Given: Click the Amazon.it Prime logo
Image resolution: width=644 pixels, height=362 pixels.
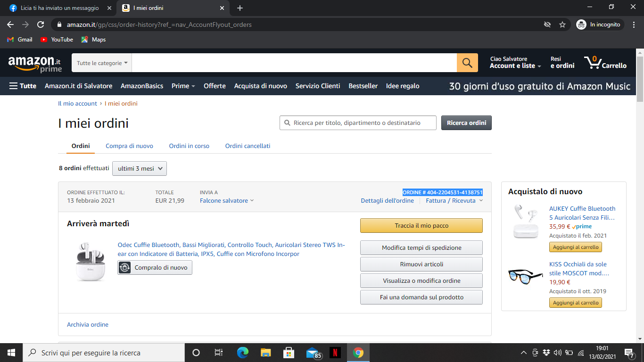Looking at the screenshot, I should coord(35,64).
